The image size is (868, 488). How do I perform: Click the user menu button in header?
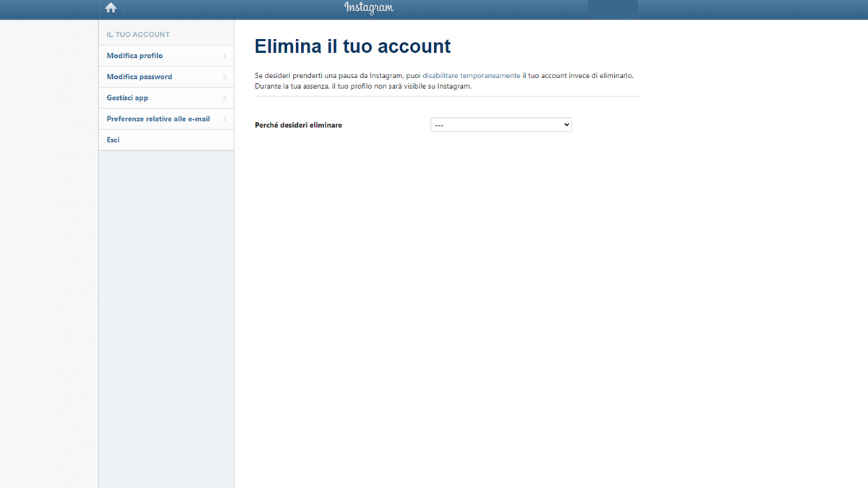613,9
